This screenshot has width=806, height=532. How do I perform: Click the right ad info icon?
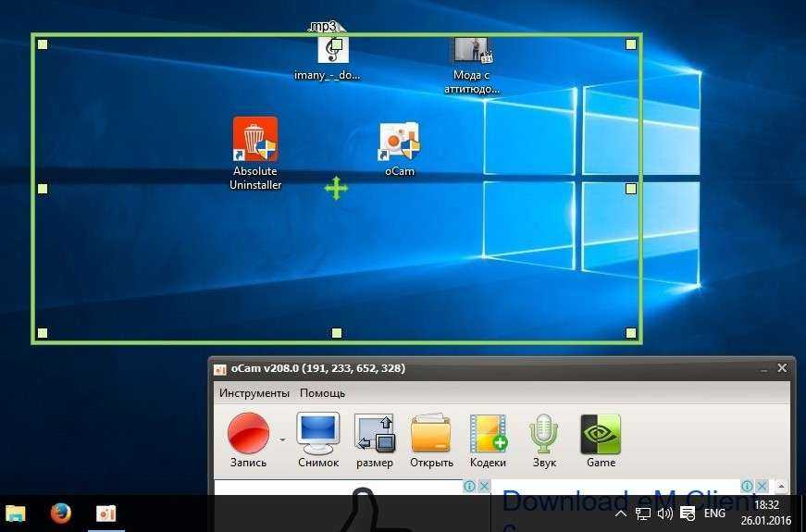tap(748, 486)
